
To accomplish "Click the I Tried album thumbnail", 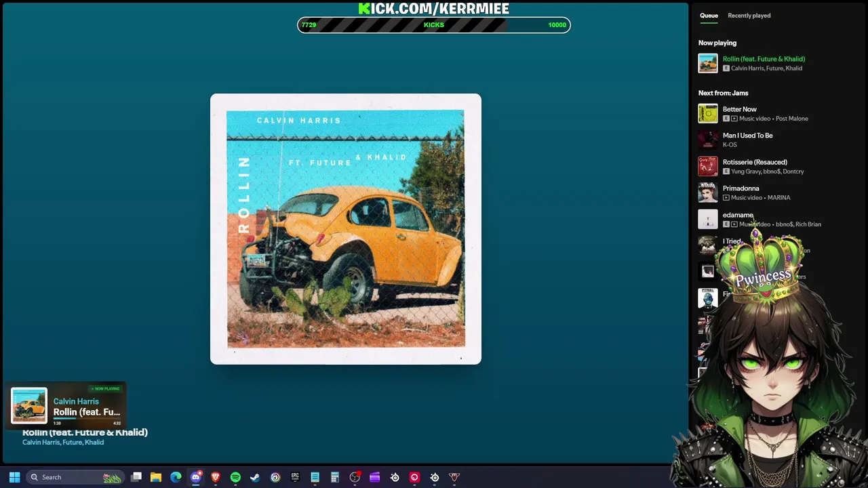I will (708, 245).
